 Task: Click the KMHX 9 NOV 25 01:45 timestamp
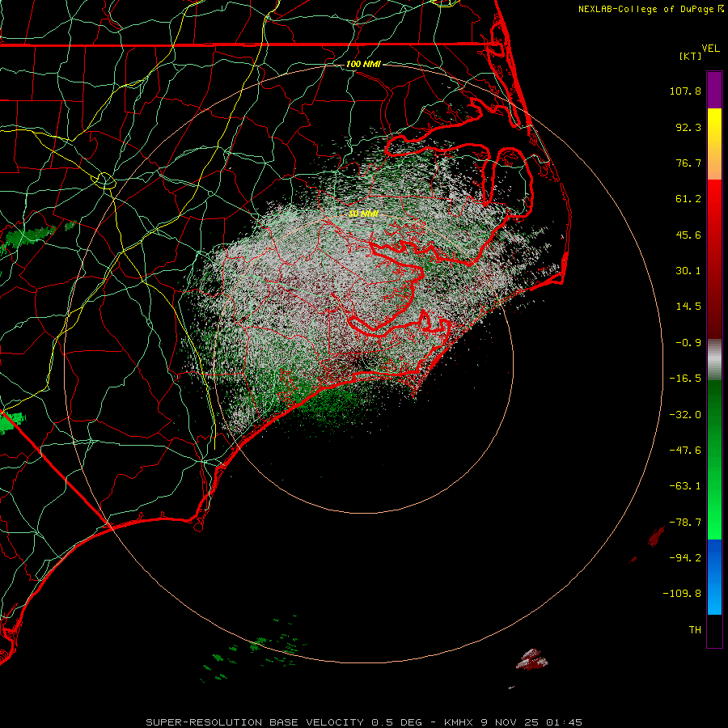(513, 722)
